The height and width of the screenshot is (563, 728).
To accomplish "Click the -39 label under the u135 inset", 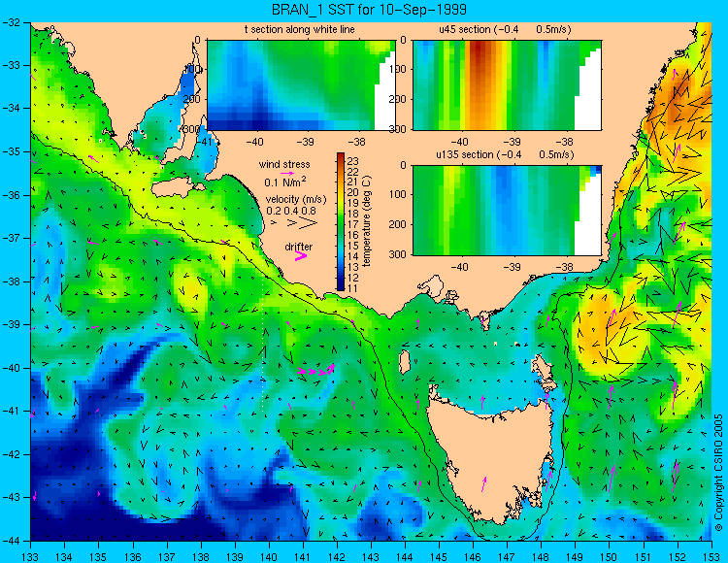I will 513,267.
